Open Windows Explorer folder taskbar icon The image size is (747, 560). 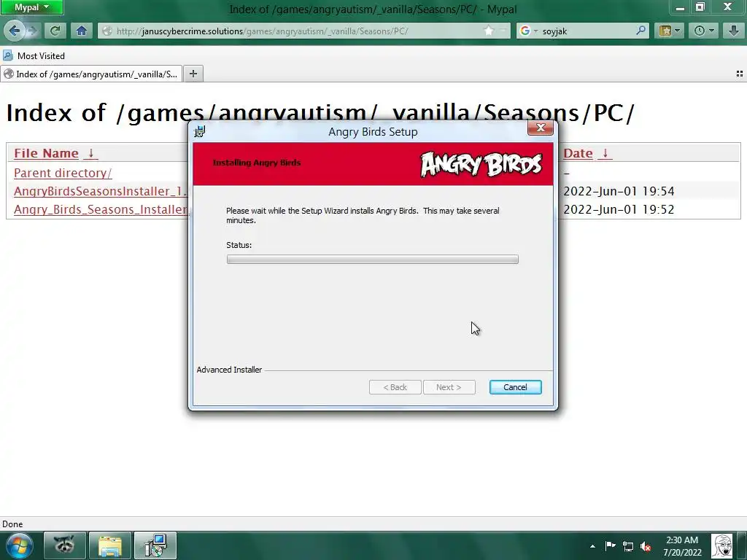110,545
